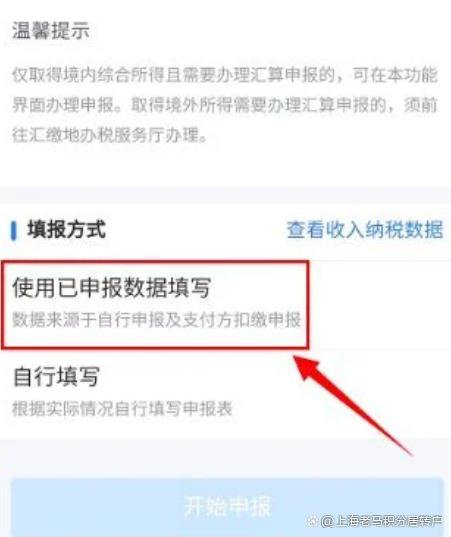The height and width of the screenshot is (537, 451).
Task: Click the 温馨提示 heading
Action: (51, 30)
